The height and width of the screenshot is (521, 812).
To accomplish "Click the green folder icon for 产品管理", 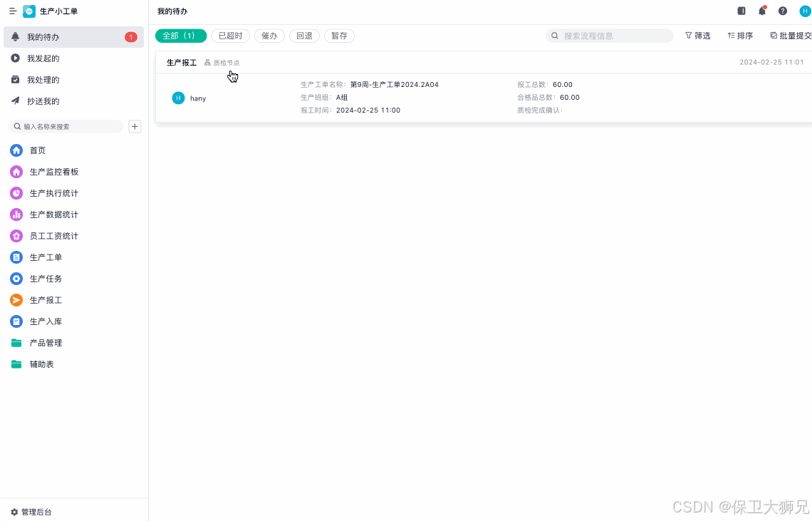I will (16, 343).
